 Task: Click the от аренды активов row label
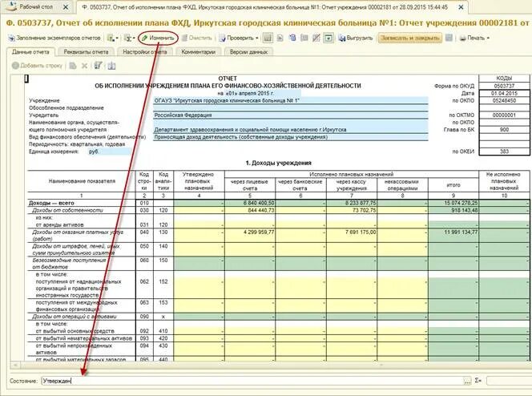coord(59,224)
